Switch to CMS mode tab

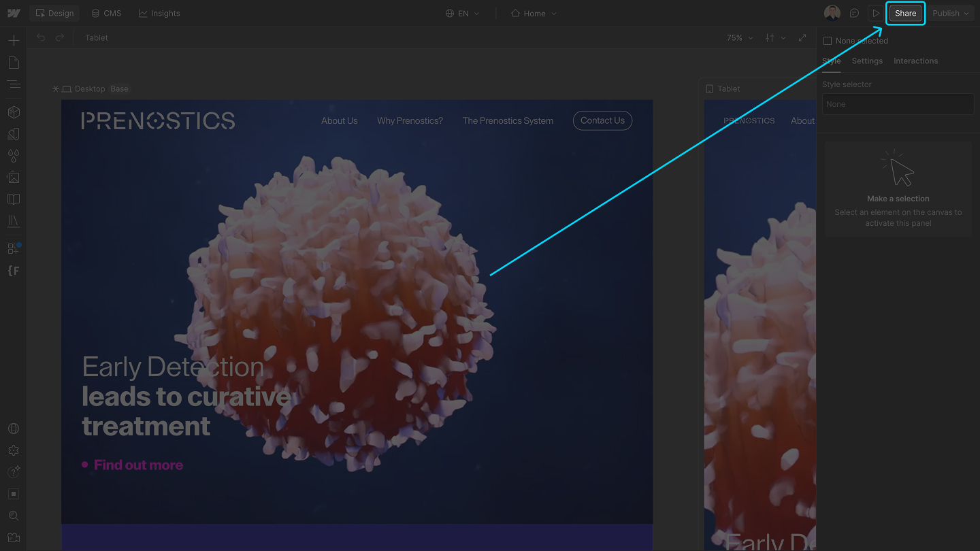(x=106, y=13)
